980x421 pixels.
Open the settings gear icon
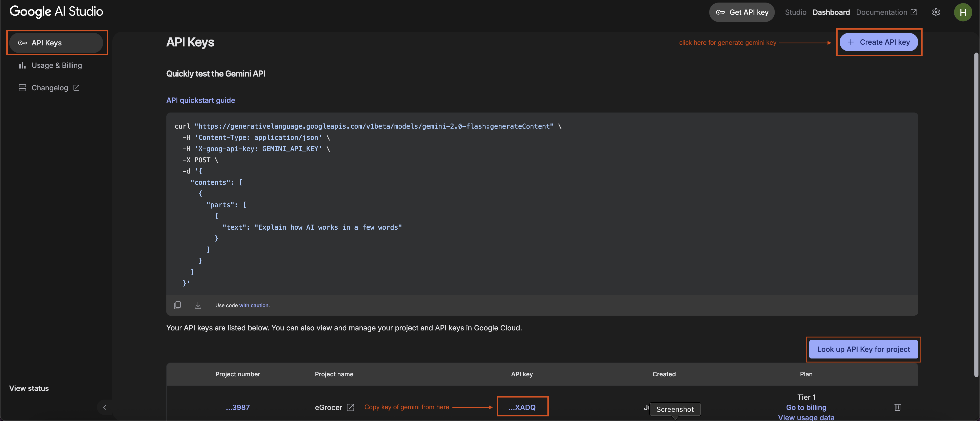coord(936,12)
